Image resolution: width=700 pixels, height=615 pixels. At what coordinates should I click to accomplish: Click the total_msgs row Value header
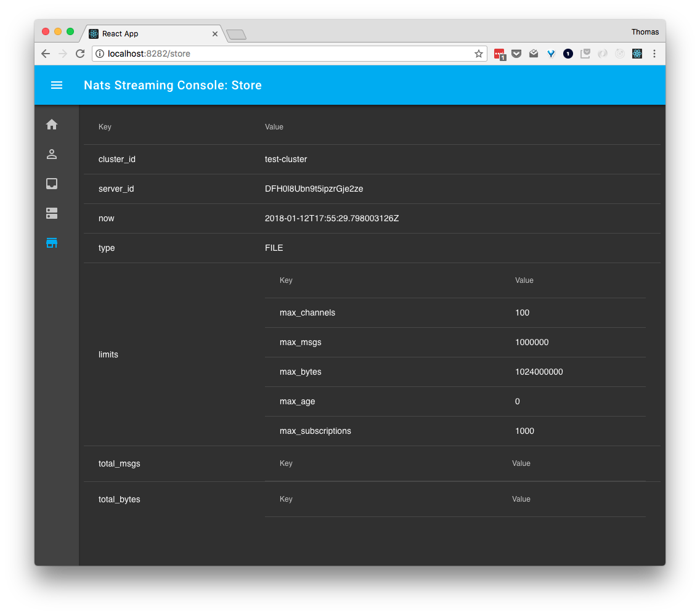point(521,463)
